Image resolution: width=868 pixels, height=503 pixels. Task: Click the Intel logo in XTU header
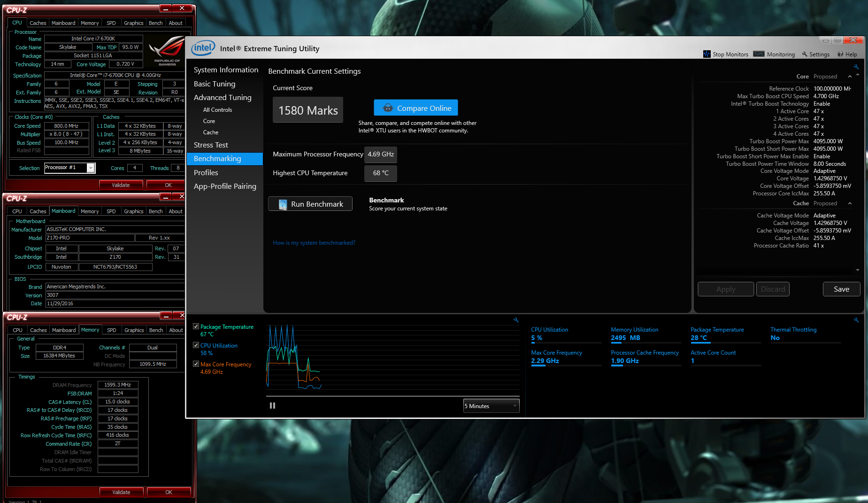[x=203, y=48]
